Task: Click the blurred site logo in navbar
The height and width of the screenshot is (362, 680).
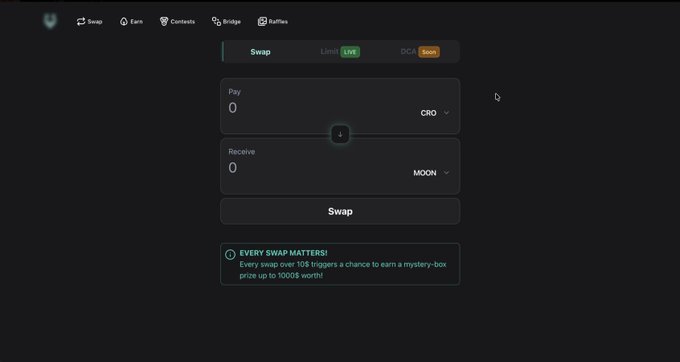Action: [50, 21]
